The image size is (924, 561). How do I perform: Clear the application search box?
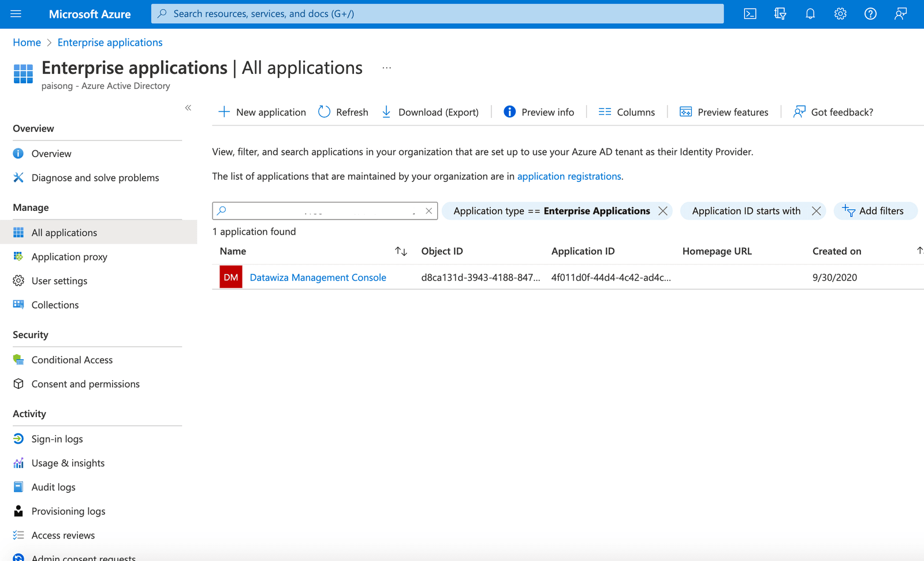click(429, 211)
